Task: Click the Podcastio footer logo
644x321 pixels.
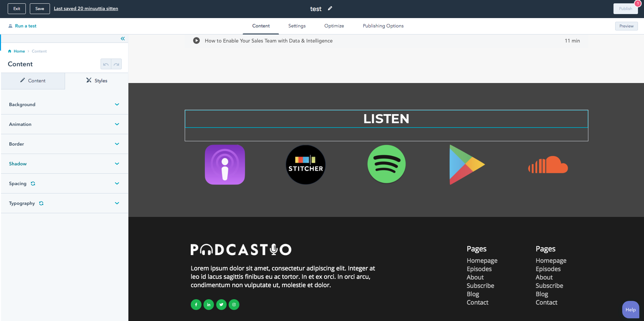Action: [241, 249]
